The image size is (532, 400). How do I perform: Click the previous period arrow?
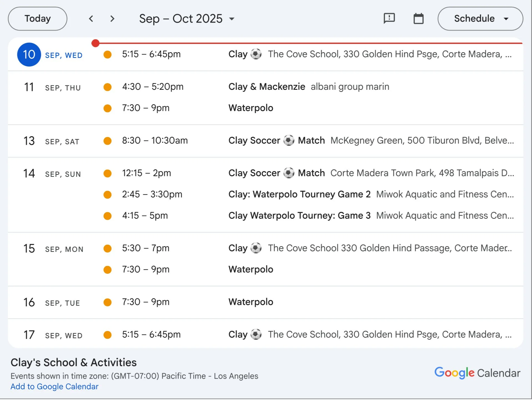click(91, 19)
